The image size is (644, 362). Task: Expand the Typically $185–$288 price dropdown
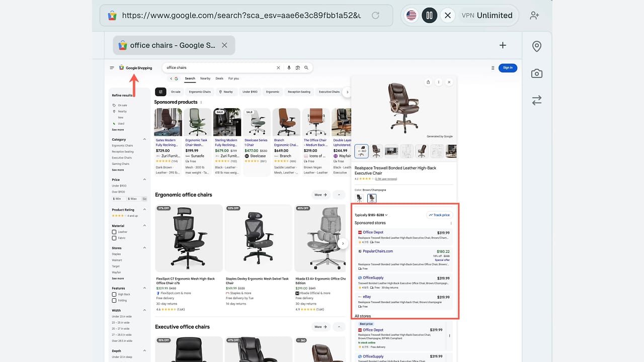pyautogui.click(x=371, y=215)
